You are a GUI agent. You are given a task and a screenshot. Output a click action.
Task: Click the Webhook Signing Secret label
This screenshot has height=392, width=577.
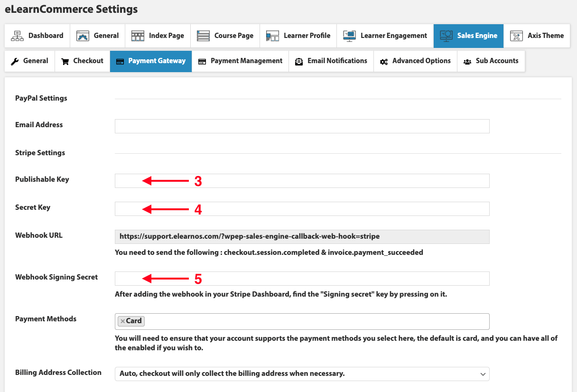coord(56,277)
